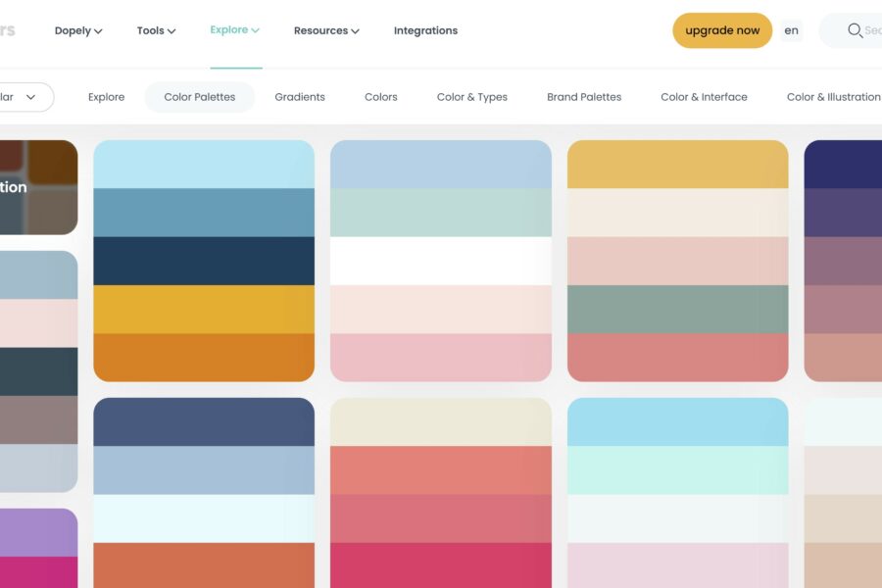The height and width of the screenshot is (588, 882).
Task: Switch to the Colors filter tab
Action: 380,96
